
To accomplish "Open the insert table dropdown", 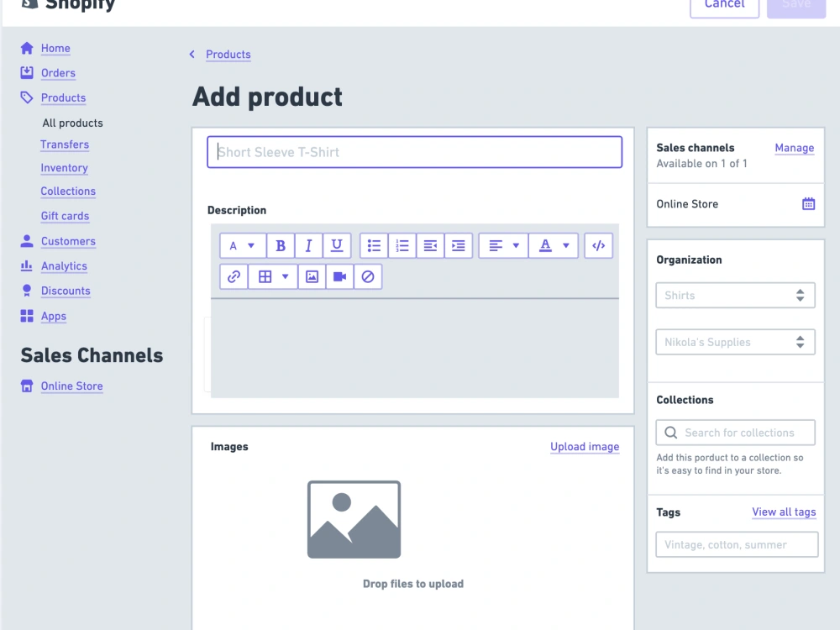I will (x=272, y=277).
